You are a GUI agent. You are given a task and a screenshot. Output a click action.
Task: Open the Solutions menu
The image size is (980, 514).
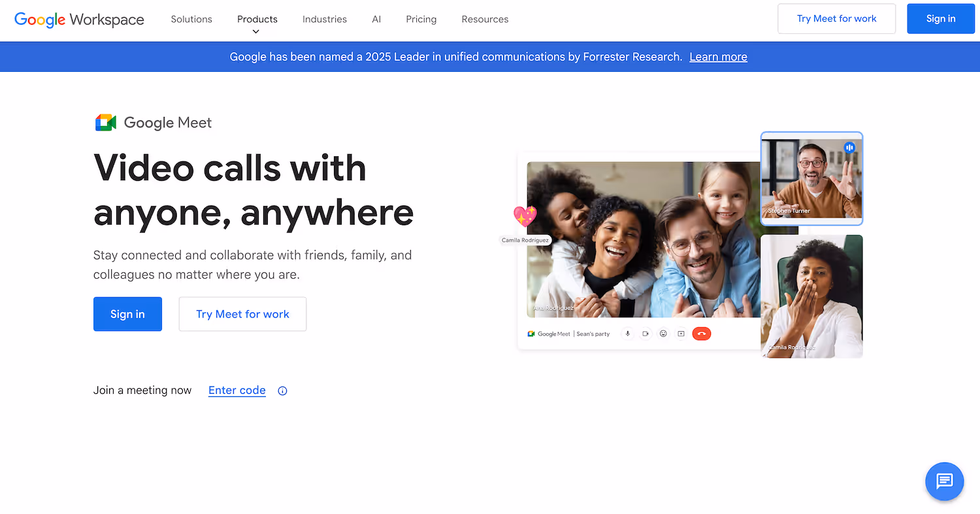[x=191, y=19]
